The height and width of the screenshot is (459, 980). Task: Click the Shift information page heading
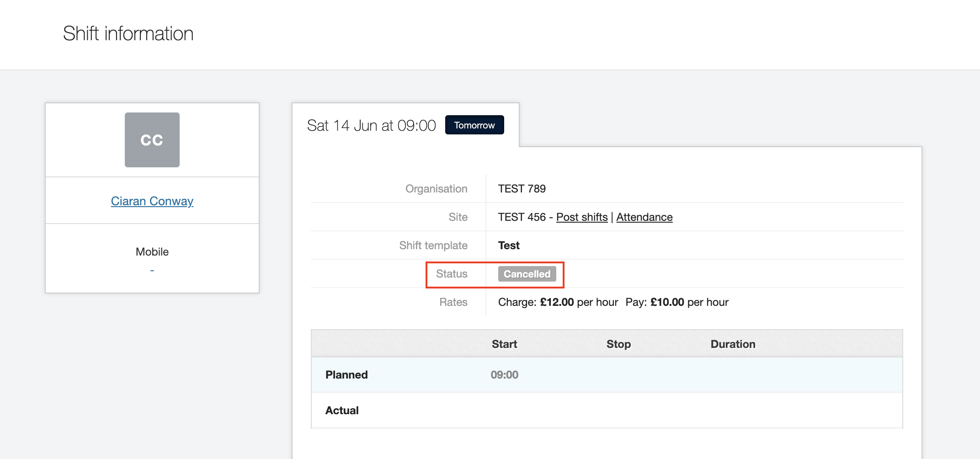click(128, 34)
